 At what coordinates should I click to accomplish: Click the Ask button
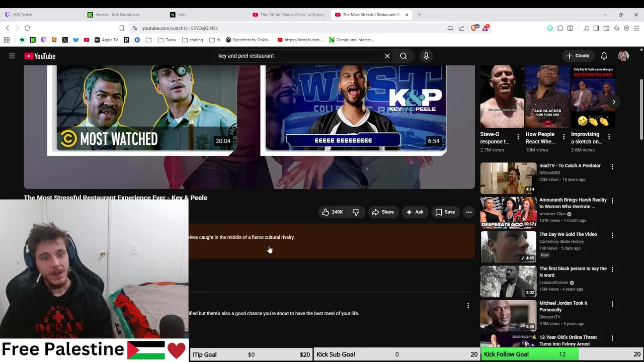coord(415,212)
